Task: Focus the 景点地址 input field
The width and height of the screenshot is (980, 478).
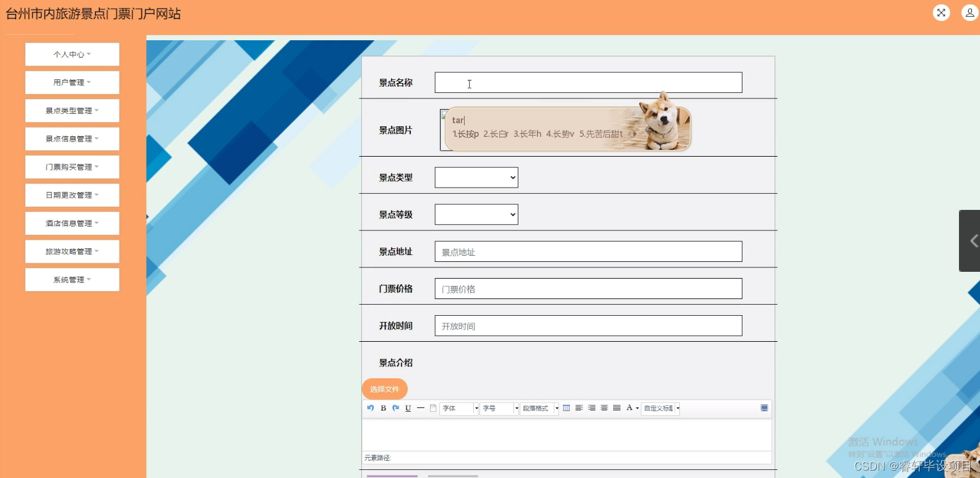Action: [588, 252]
